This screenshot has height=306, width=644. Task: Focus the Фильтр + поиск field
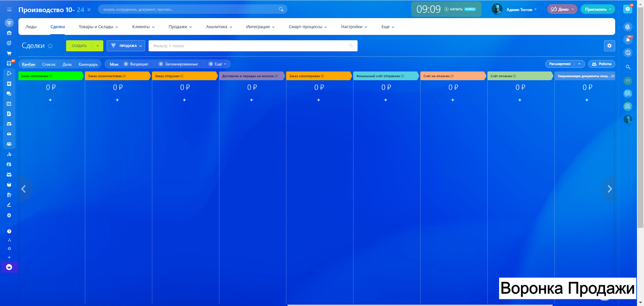(x=253, y=46)
